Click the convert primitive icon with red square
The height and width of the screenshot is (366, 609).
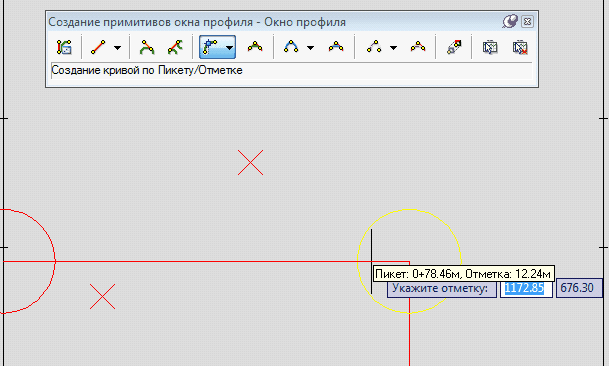(454, 47)
